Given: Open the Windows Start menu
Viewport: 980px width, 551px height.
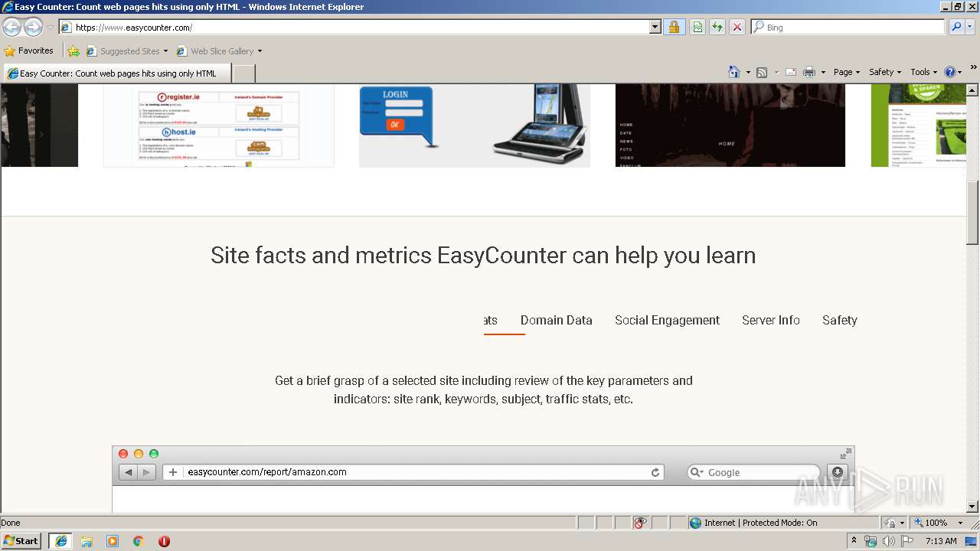Looking at the screenshot, I should tap(21, 541).
